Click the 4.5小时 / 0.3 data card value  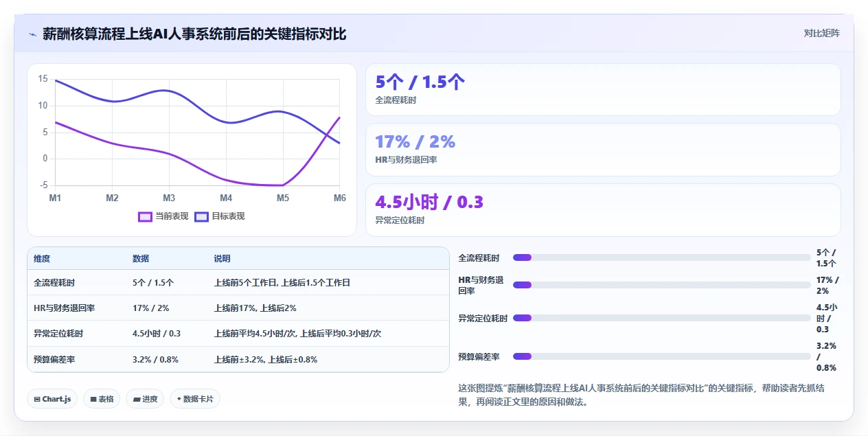coord(429,202)
